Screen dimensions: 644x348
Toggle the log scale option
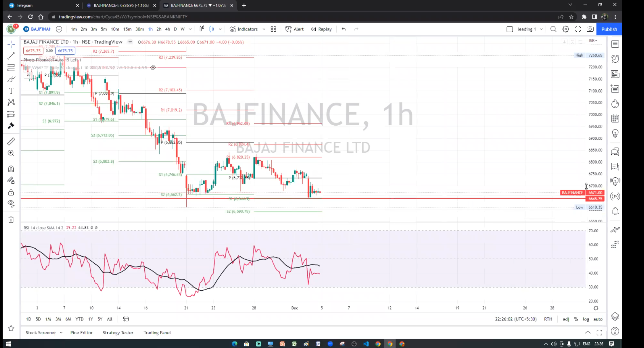coord(586,319)
